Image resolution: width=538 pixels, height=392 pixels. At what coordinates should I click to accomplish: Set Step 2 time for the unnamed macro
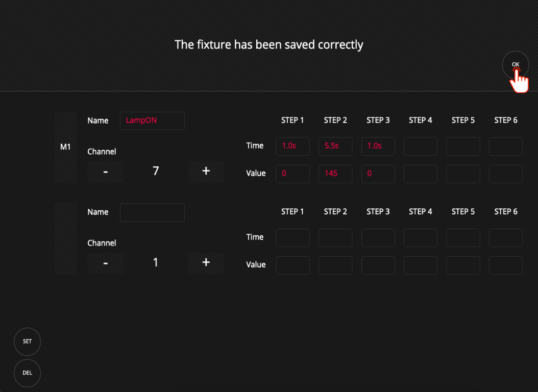(x=335, y=238)
